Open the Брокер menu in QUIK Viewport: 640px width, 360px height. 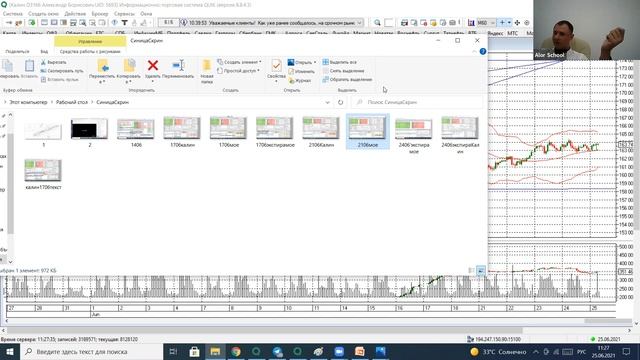pos(100,14)
